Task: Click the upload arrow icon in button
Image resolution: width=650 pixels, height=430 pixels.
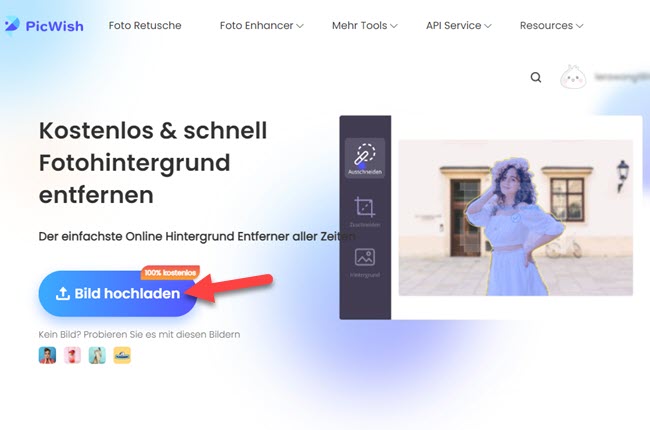Action: click(63, 294)
